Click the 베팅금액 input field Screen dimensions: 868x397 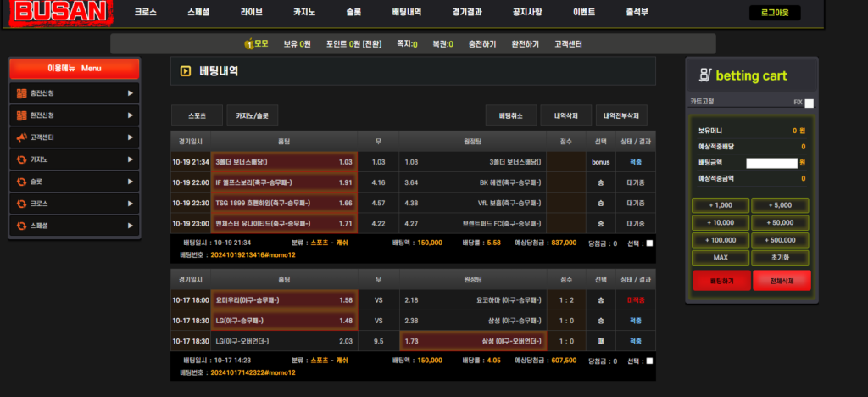[x=771, y=162]
